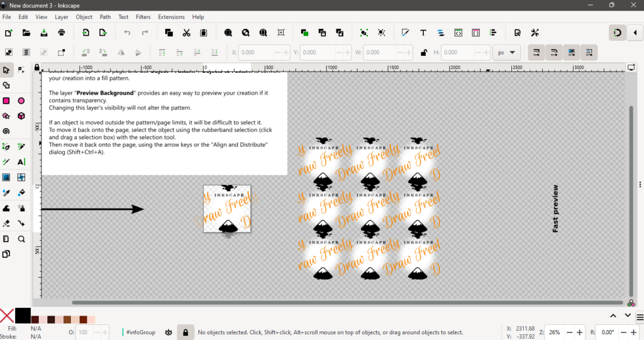
Task: Open the Path menu
Action: (105, 17)
